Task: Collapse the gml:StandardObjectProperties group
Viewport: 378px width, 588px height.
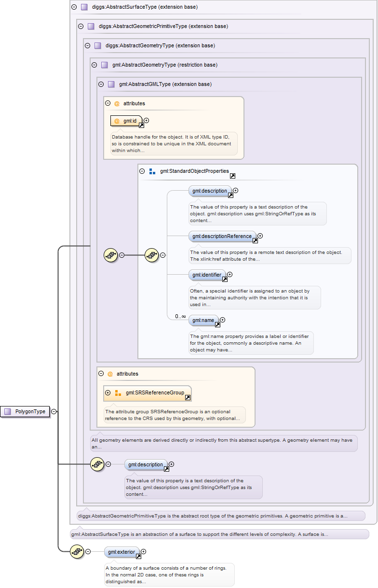Action: pos(142,171)
